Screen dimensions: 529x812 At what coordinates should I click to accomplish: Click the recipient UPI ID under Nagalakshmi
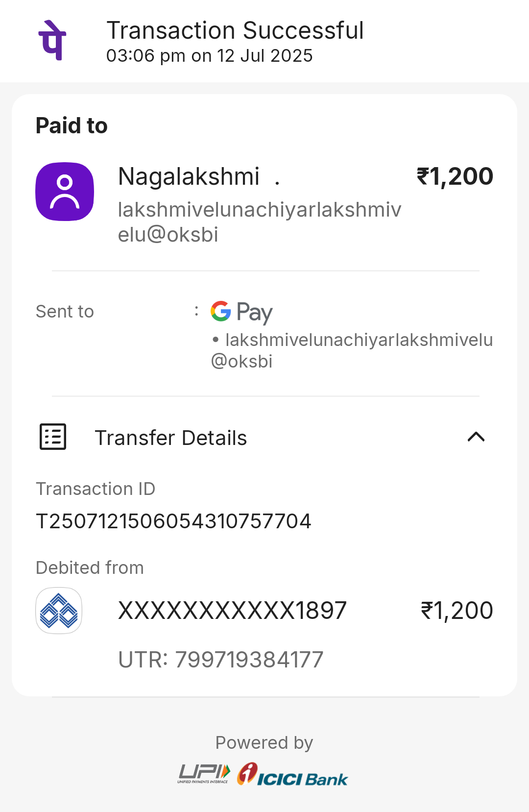[260, 222]
